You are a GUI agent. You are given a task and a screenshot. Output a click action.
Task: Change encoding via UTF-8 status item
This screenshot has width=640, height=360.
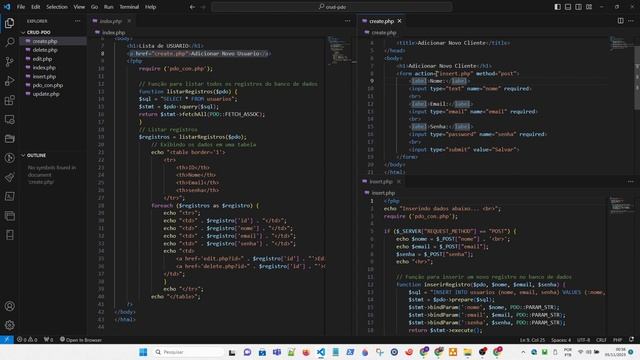583,340
